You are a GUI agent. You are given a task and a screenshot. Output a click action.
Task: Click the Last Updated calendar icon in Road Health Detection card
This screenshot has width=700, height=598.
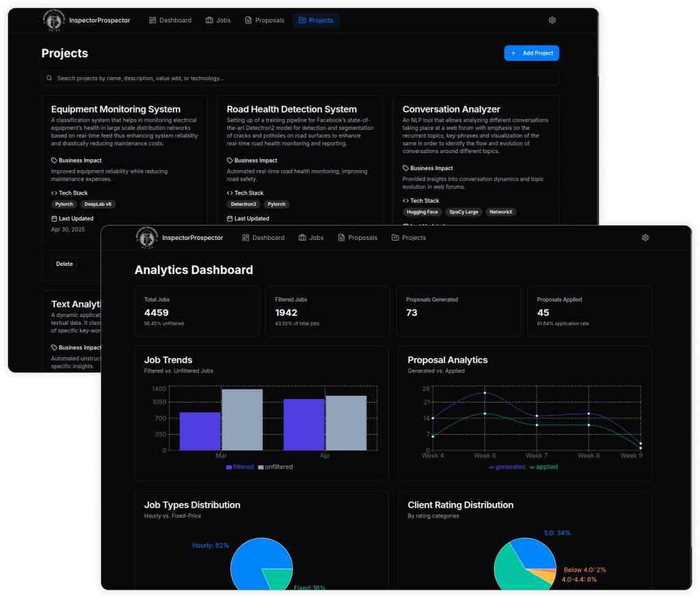[230, 219]
